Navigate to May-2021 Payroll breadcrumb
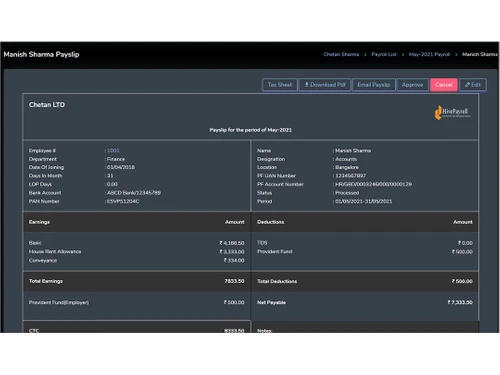 click(429, 54)
